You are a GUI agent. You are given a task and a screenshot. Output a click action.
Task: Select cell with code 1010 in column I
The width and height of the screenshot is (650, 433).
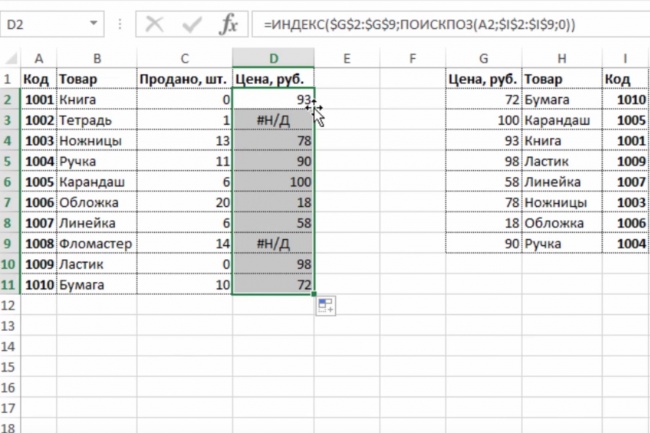(625, 100)
